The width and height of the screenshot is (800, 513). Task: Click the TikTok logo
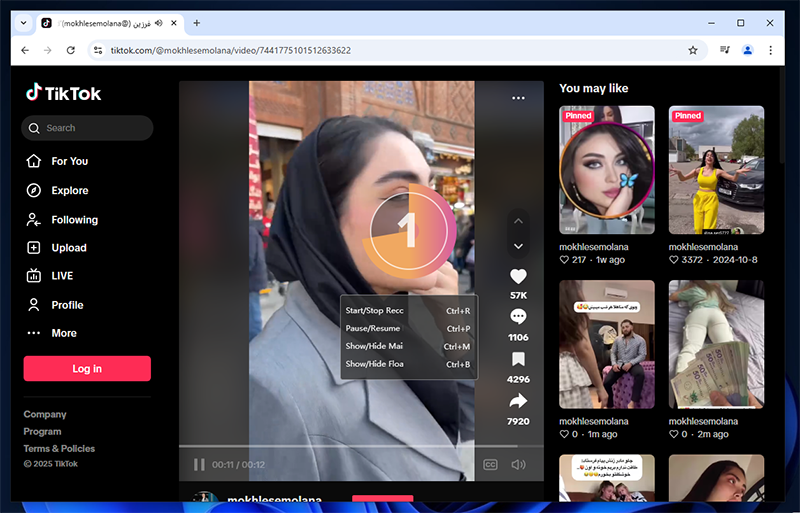(63, 93)
